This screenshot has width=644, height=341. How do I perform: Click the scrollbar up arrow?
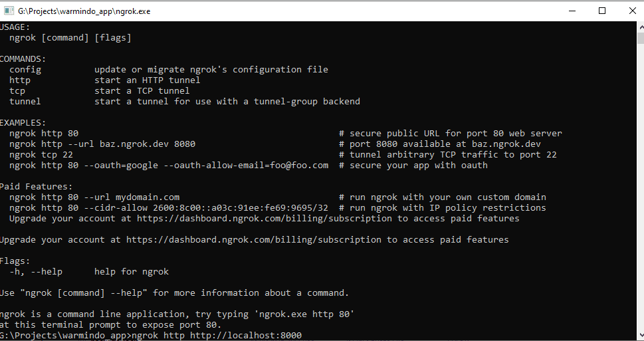pos(641,27)
